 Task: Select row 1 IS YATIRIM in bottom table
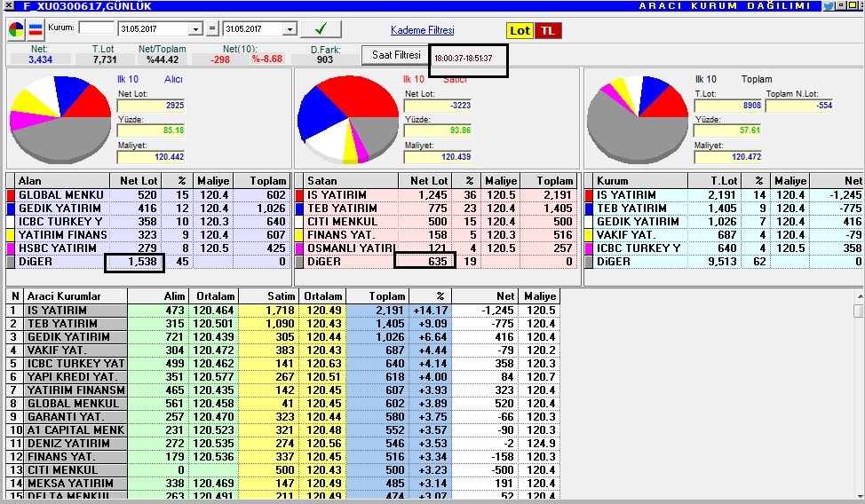(283, 311)
